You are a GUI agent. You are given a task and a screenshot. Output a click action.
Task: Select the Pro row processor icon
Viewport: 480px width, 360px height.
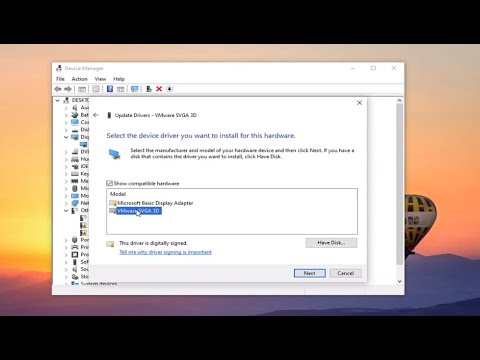point(75,255)
